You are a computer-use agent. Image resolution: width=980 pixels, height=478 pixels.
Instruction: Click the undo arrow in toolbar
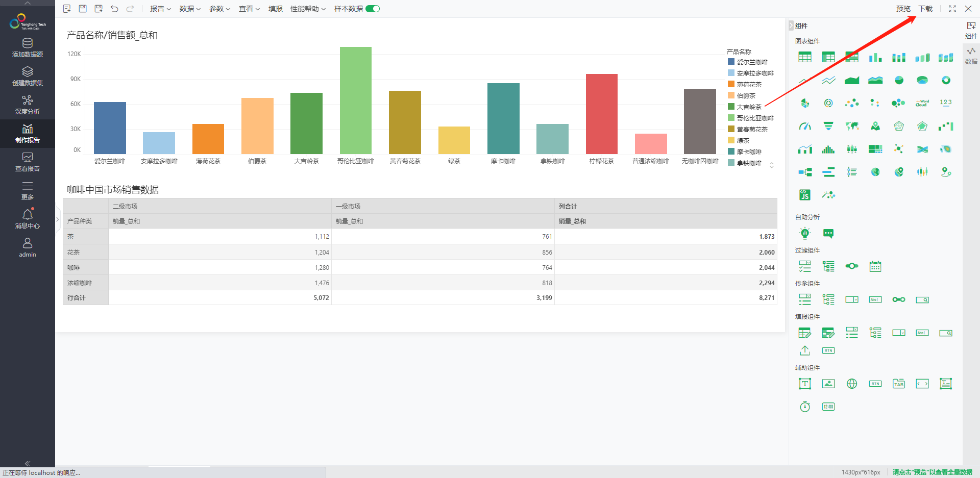(114, 9)
